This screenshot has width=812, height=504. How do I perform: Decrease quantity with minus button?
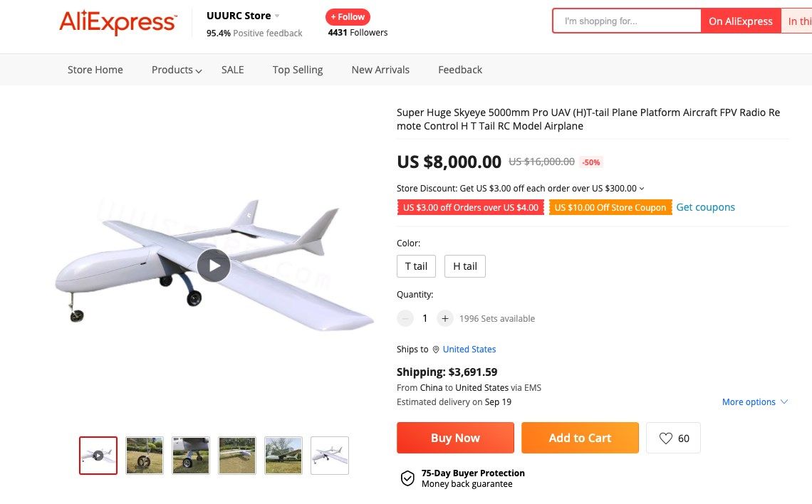(x=405, y=318)
